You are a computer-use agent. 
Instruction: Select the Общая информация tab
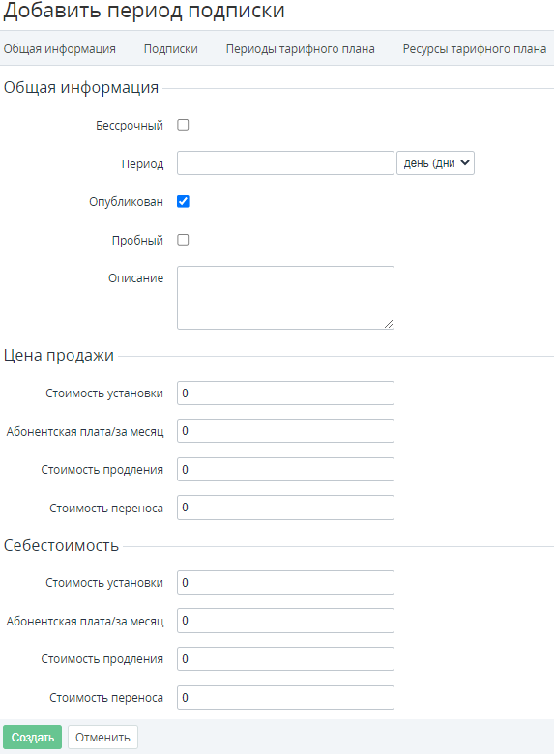pyautogui.click(x=59, y=48)
